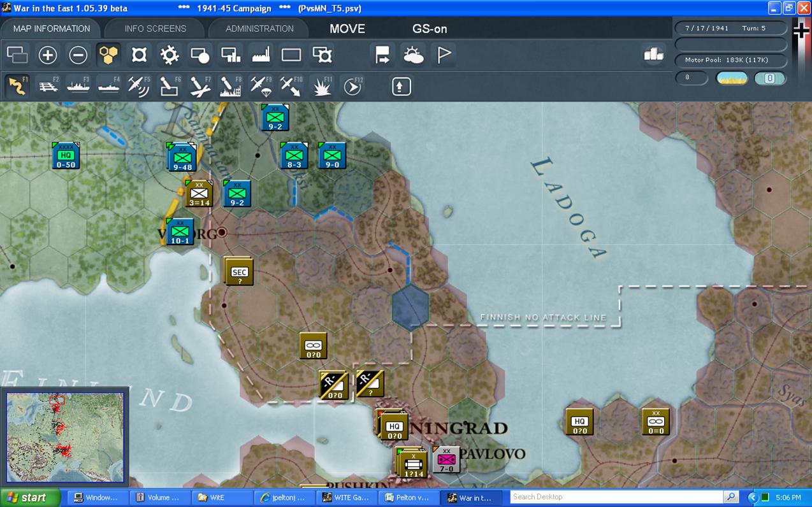Image resolution: width=812 pixels, height=507 pixels.
Task: Select the Soviet HQ east of Leningrad
Action: [x=579, y=422]
